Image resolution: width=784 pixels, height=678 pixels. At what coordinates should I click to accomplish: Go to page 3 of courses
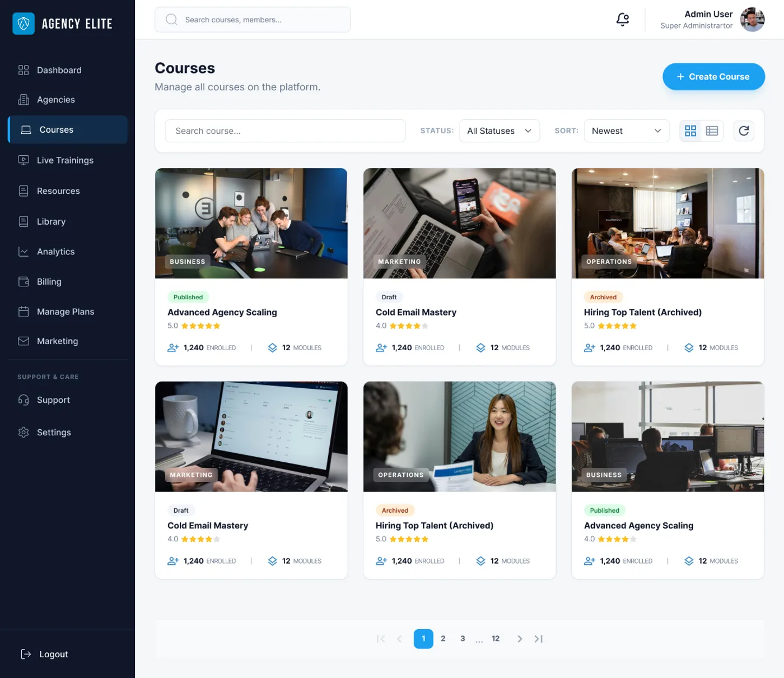(x=463, y=638)
